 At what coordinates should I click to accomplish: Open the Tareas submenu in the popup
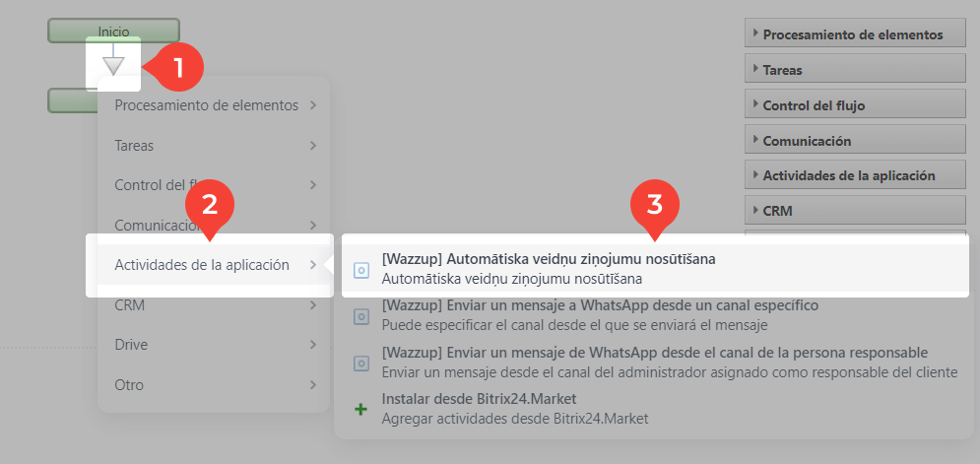214,146
